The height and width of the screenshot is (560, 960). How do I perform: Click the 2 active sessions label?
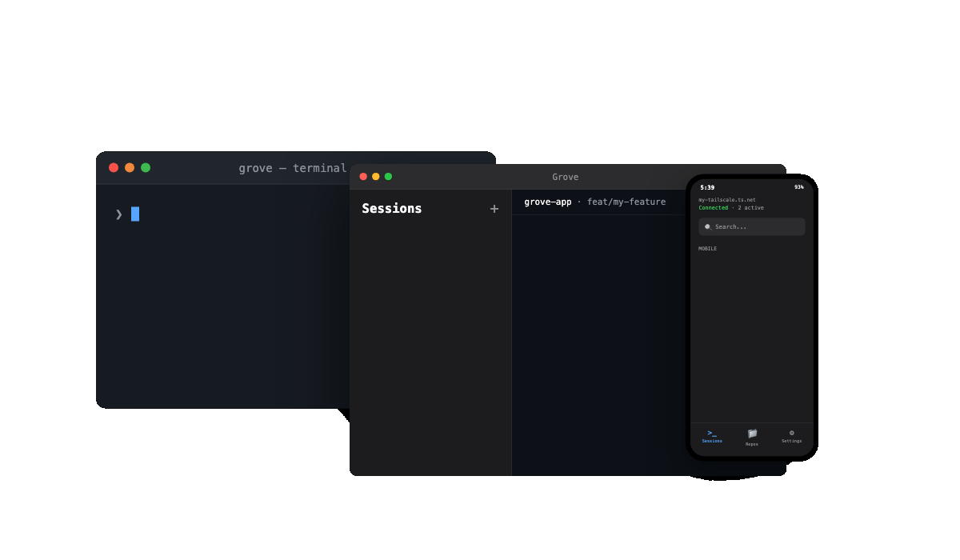tap(750, 207)
